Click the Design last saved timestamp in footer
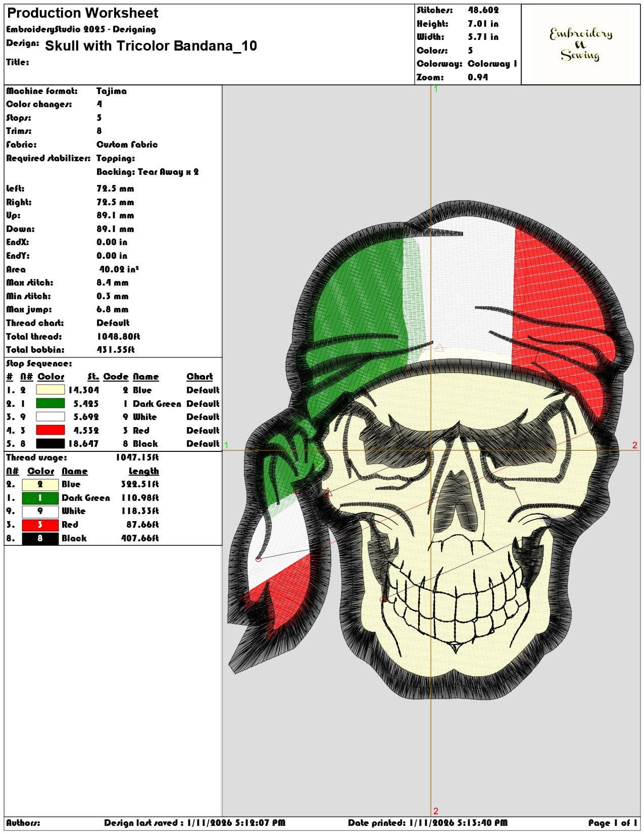The image size is (644, 834). coord(194,823)
